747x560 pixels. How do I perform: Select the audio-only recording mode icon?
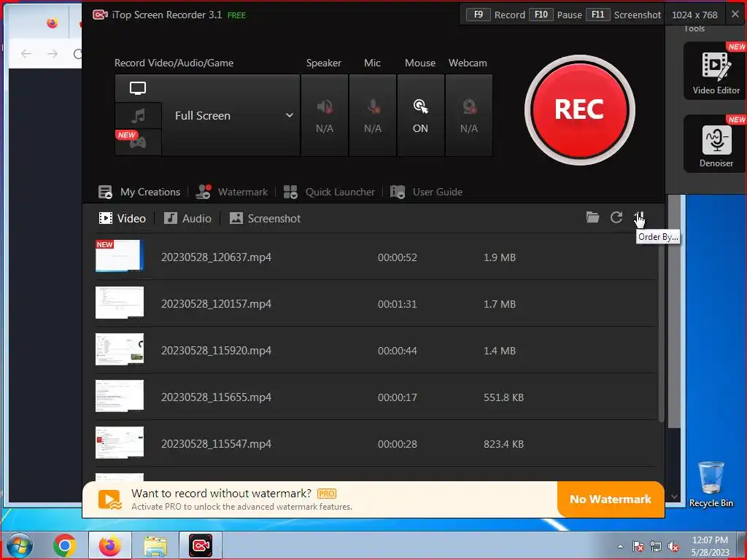(x=138, y=116)
